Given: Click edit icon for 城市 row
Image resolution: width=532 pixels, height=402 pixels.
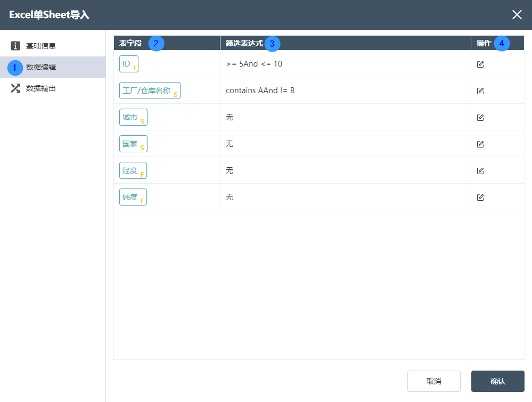Looking at the screenshot, I should 480,117.
